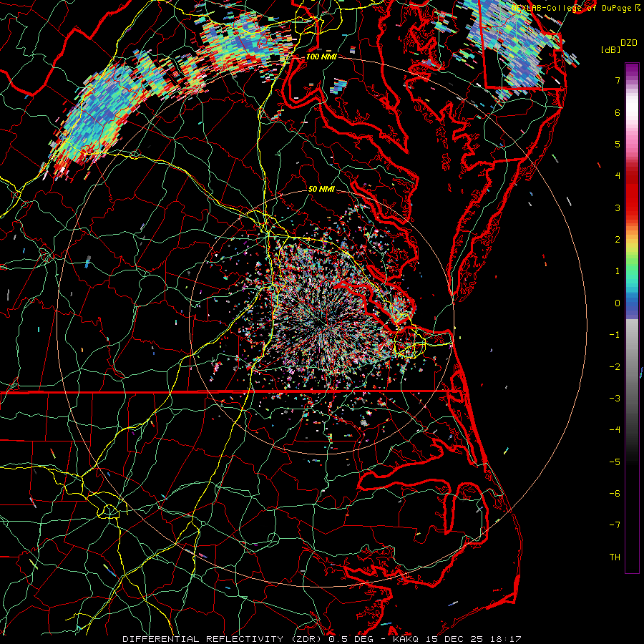Click the "5" value on color scale
Image resolution: width=644 pixels, height=644 pixels.
pos(618,144)
